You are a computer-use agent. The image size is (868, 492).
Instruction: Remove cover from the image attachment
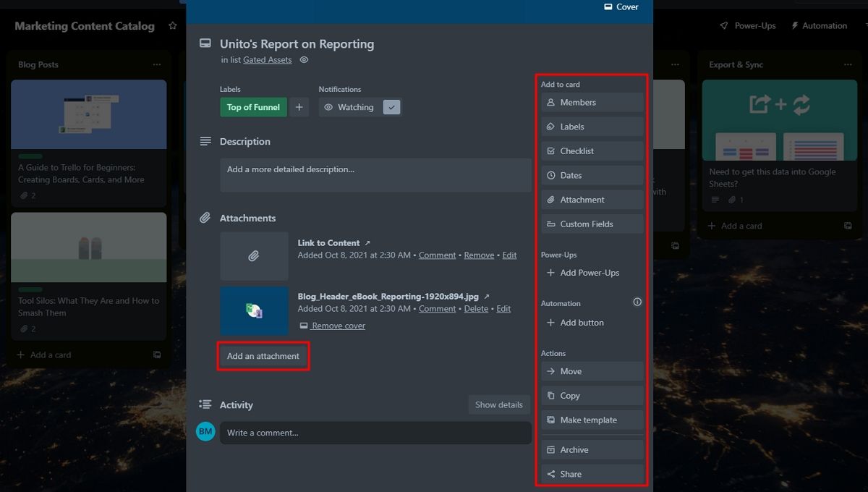[x=339, y=326]
